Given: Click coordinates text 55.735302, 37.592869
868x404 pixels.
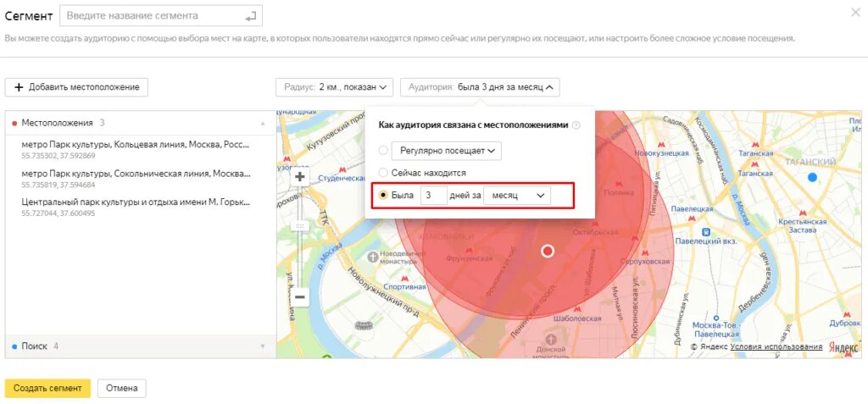Looking at the screenshot, I should coord(58,156).
